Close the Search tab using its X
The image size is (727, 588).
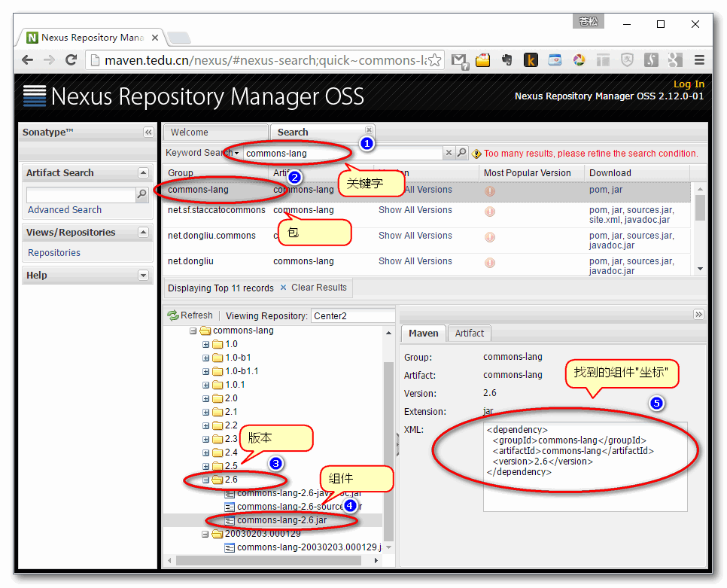point(369,129)
